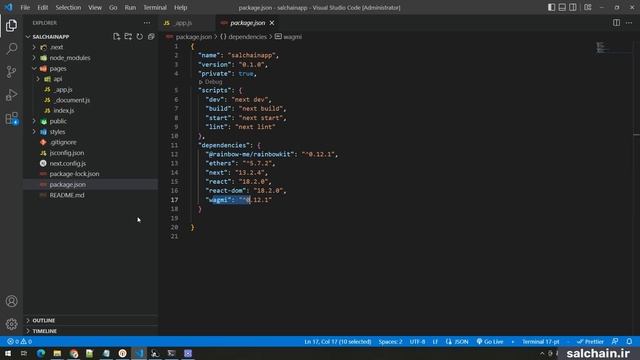Open the Accounts menu icon

pyautogui.click(x=11, y=301)
